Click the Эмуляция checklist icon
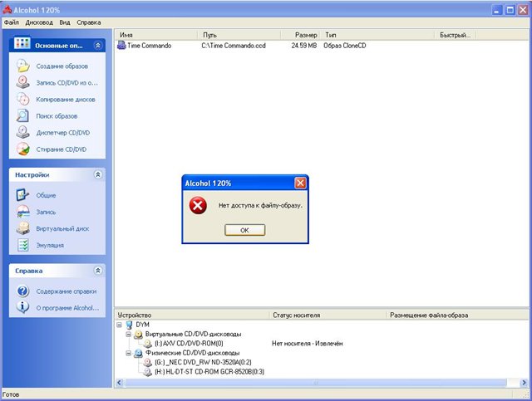This screenshot has height=401, width=532. click(x=23, y=245)
